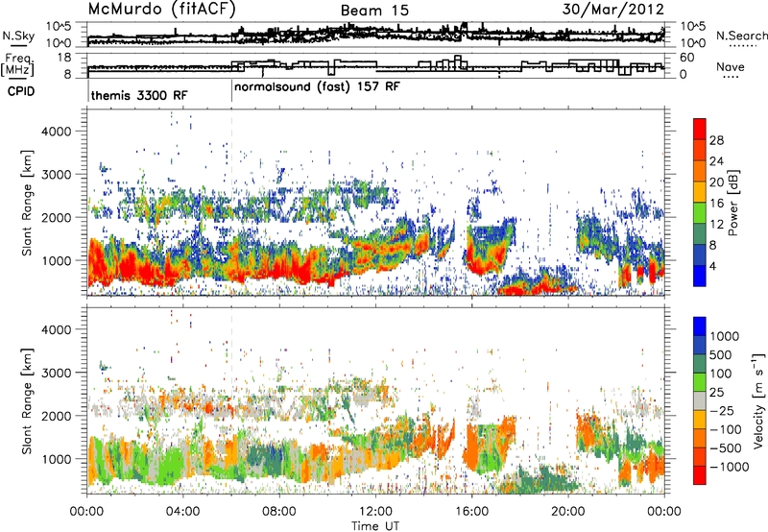Image resolution: width=768 pixels, height=532 pixels.
Task: Click the 'Freq. [MHz]' axis label
Action: 17,64
